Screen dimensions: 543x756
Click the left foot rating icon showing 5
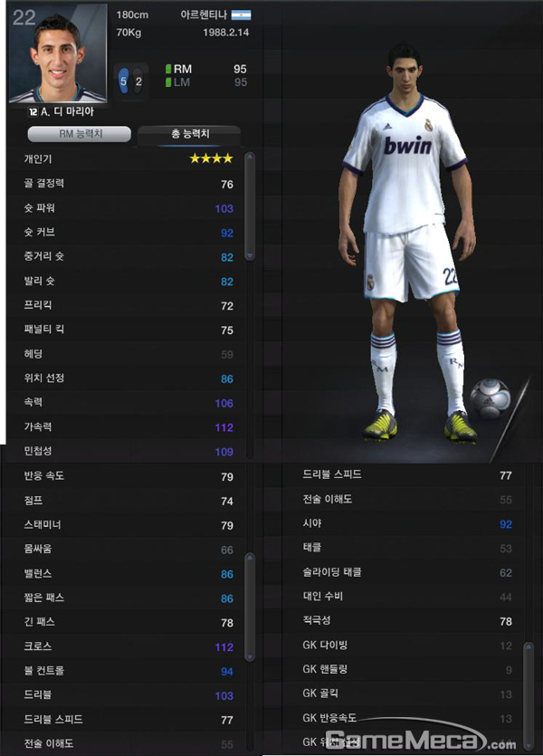(123, 81)
